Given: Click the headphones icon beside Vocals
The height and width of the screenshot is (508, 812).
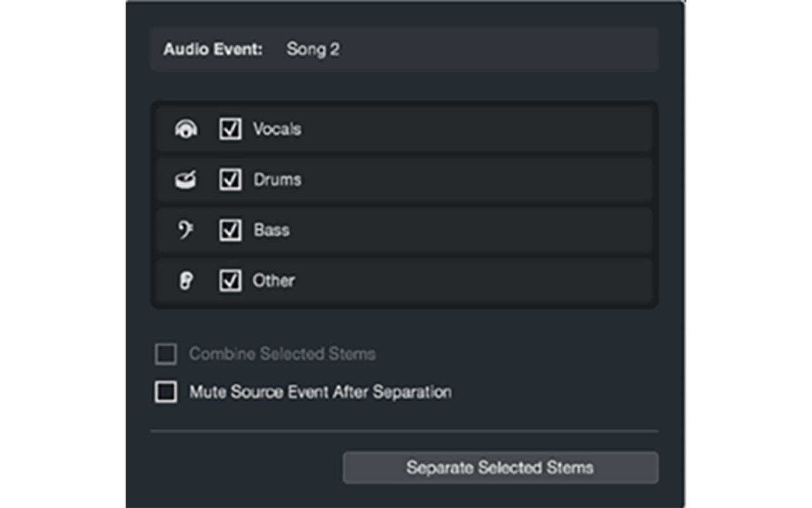Looking at the screenshot, I should 185,129.
